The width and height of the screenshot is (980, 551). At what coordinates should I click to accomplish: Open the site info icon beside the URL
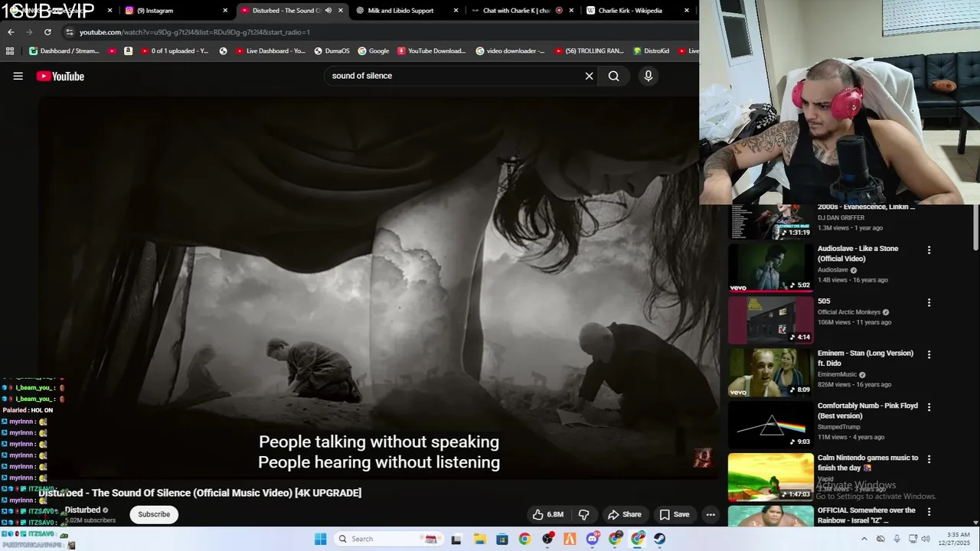tap(70, 32)
